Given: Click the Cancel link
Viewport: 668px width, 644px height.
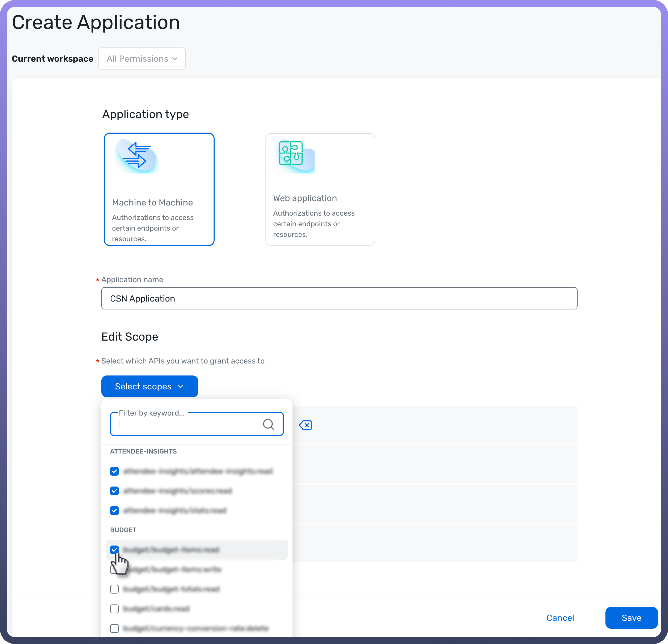Looking at the screenshot, I should click(560, 618).
